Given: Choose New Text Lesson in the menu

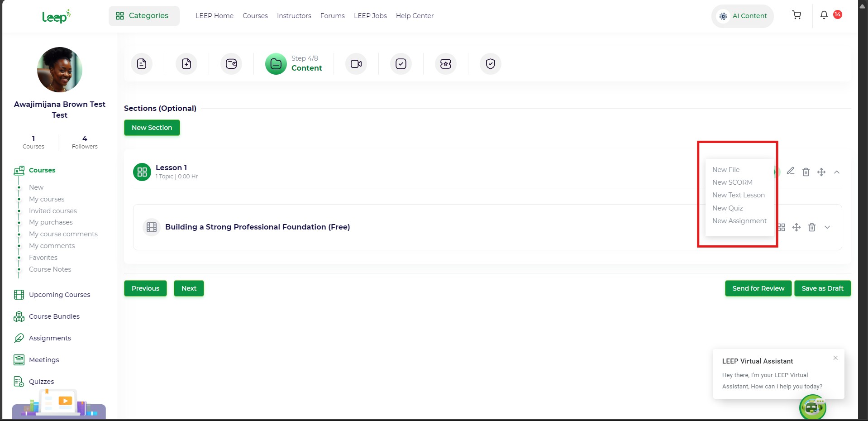Looking at the screenshot, I should point(739,195).
